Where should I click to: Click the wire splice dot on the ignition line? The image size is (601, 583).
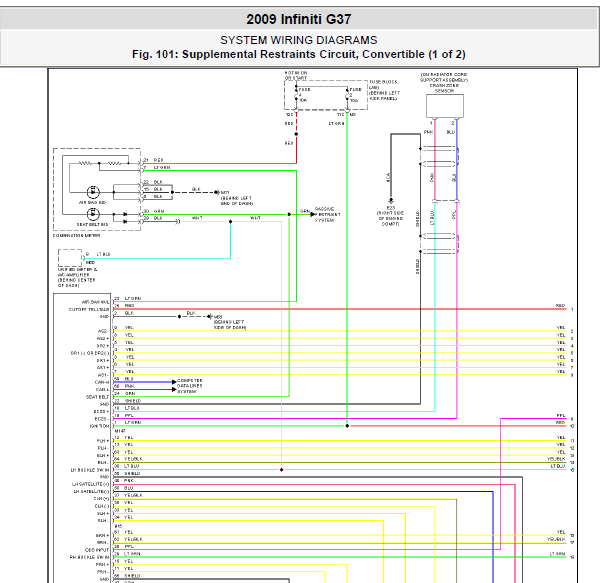[347, 426]
